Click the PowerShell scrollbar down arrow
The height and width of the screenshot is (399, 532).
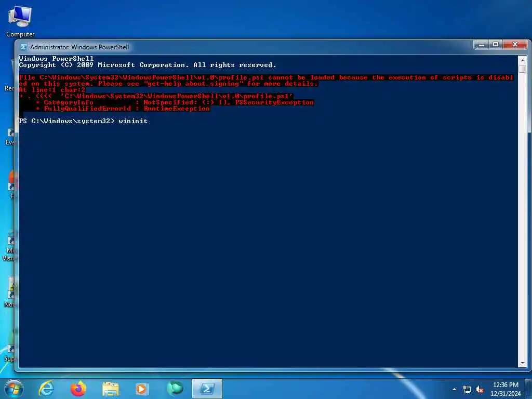pos(523,363)
